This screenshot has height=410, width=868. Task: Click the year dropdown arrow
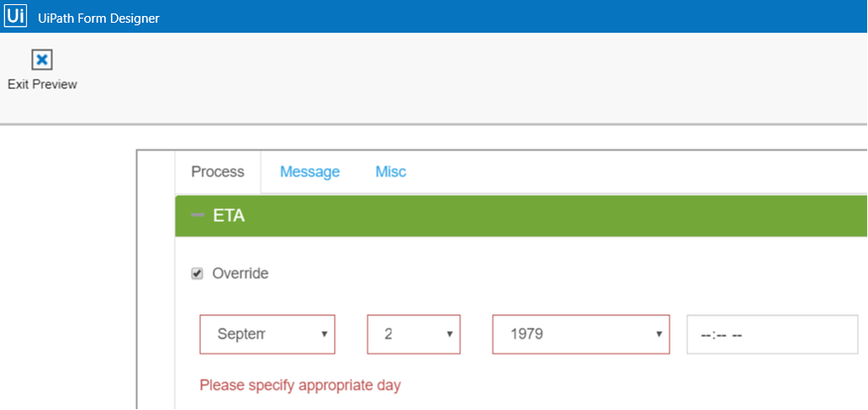point(658,335)
